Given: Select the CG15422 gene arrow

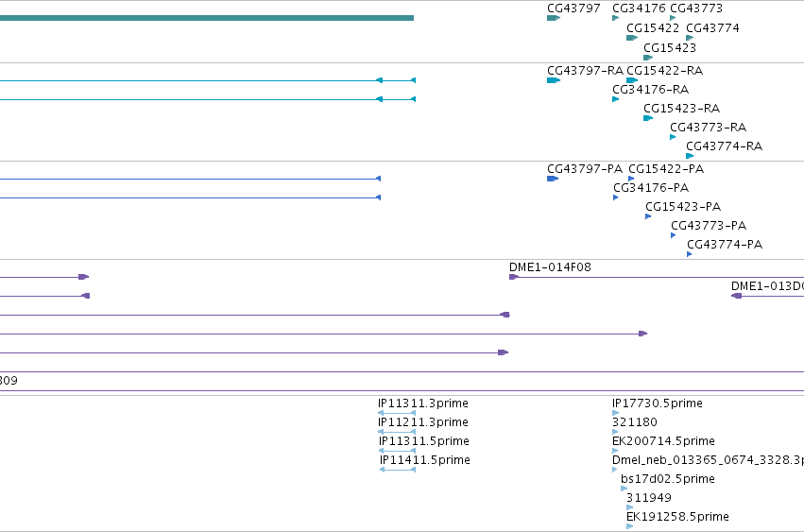Looking at the screenshot, I should point(632,38).
